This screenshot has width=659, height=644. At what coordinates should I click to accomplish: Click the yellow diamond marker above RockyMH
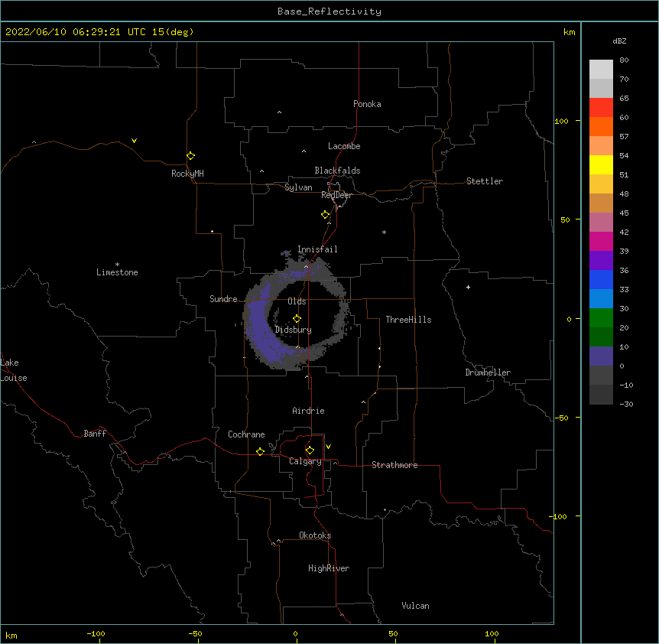(190, 155)
